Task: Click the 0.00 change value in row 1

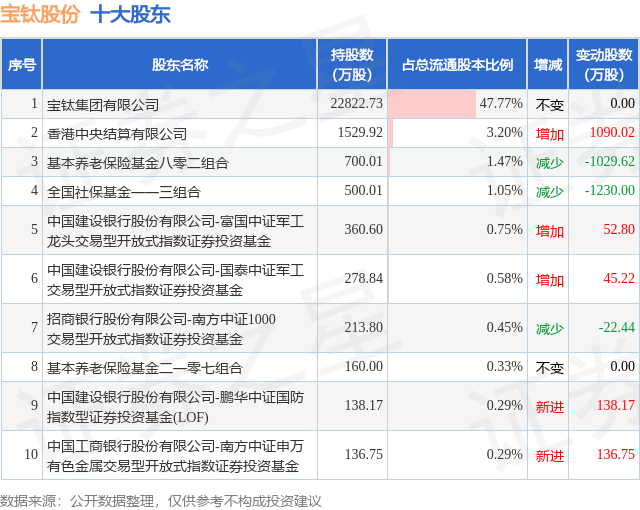Action: click(622, 103)
